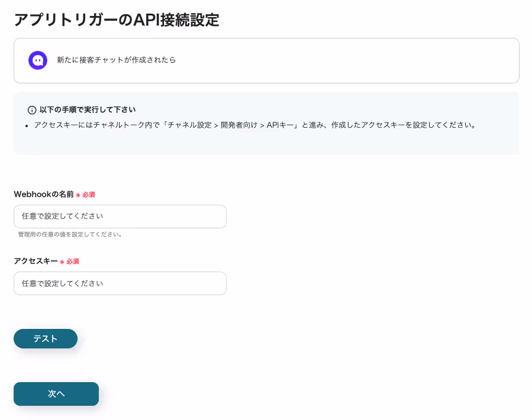This screenshot has height=420, width=532.
Task: Click the テスト button
Action: point(46,338)
